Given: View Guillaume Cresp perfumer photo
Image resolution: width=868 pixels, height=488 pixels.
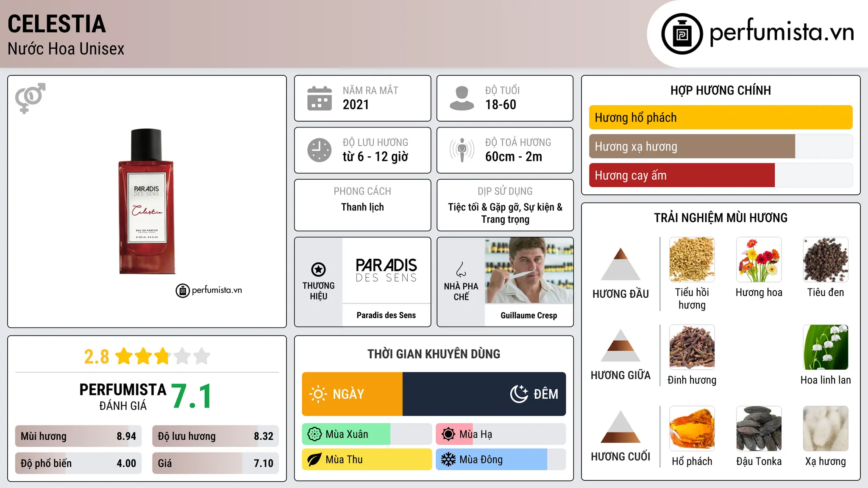Looking at the screenshot, I should tap(529, 271).
